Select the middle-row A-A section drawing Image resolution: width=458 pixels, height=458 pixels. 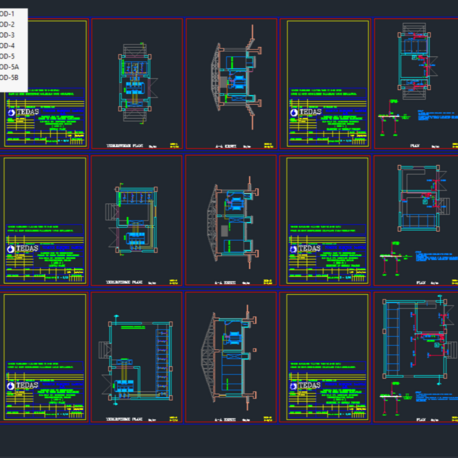233,223
